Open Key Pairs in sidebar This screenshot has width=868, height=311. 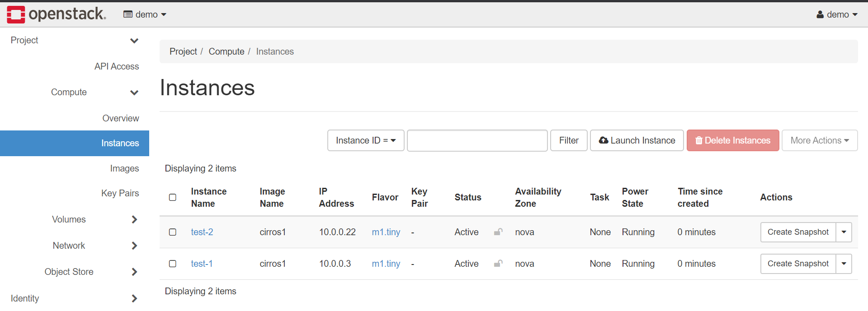click(120, 193)
